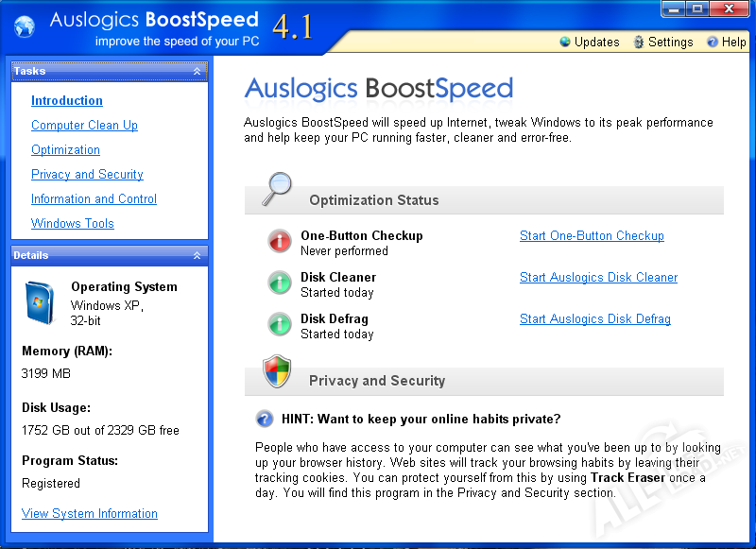
Task: Open Settings from the top bar
Action: click(x=662, y=42)
